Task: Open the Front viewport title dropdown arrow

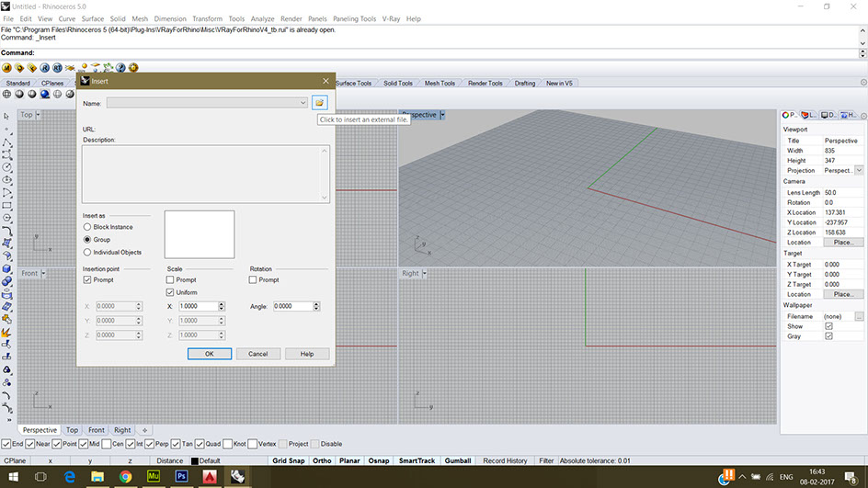Action: pyautogui.click(x=43, y=273)
